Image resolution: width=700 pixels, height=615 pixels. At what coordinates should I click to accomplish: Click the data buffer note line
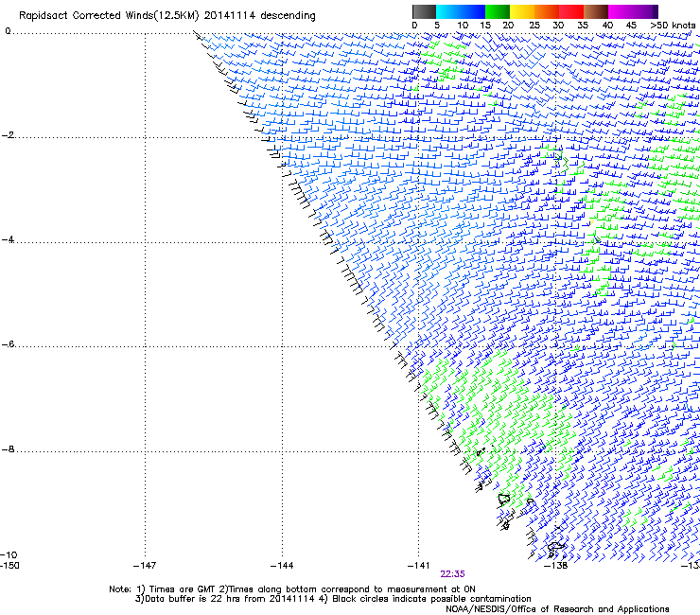tap(333, 599)
